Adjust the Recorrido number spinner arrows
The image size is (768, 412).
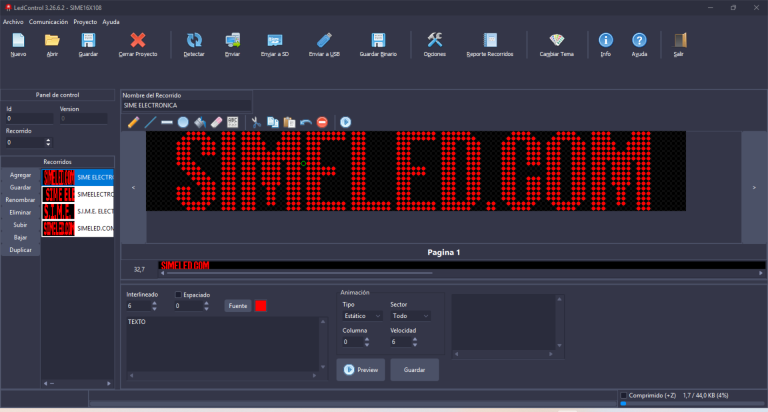48,143
